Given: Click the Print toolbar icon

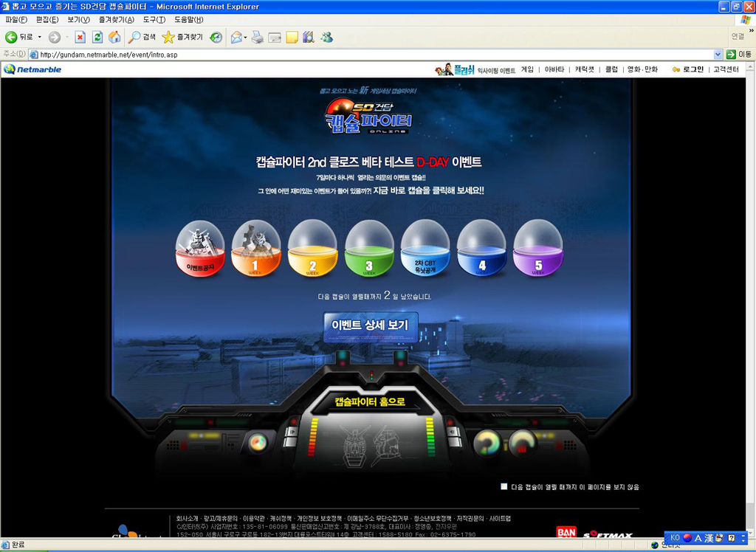Looking at the screenshot, I should (x=257, y=37).
